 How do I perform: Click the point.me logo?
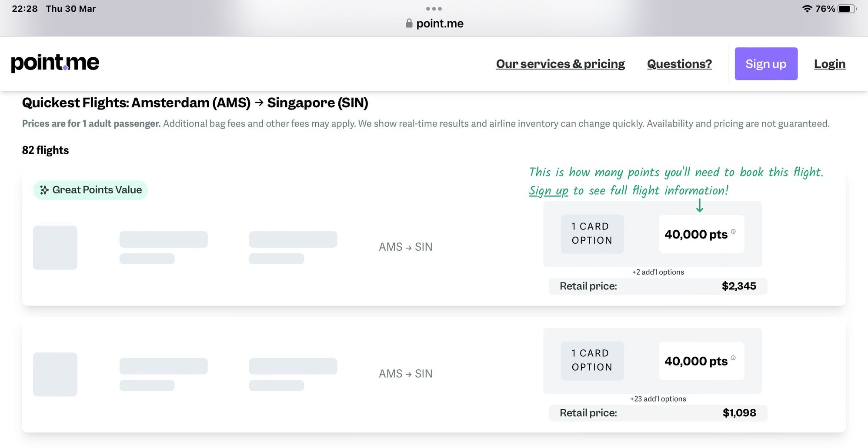pos(55,63)
